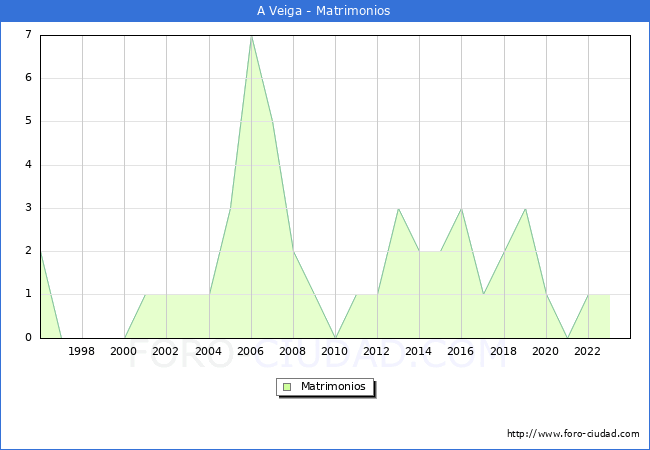Image resolution: width=650 pixels, height=450 pixels.
Task: Click the 2004 year label
Action: point(209,351)
